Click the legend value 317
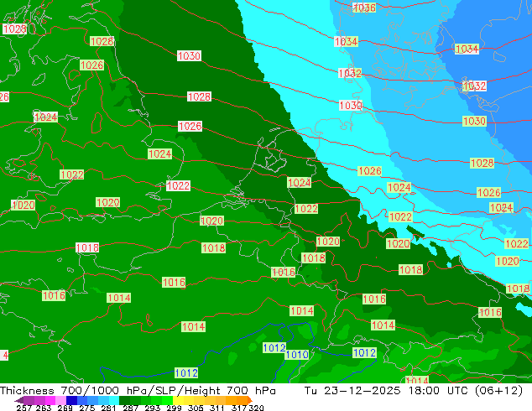Viewport: 532px width, 411px height. 239,408
